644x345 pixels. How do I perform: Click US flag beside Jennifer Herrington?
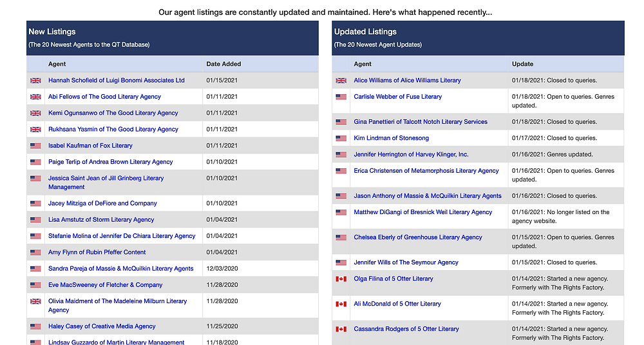pos(341,155)
